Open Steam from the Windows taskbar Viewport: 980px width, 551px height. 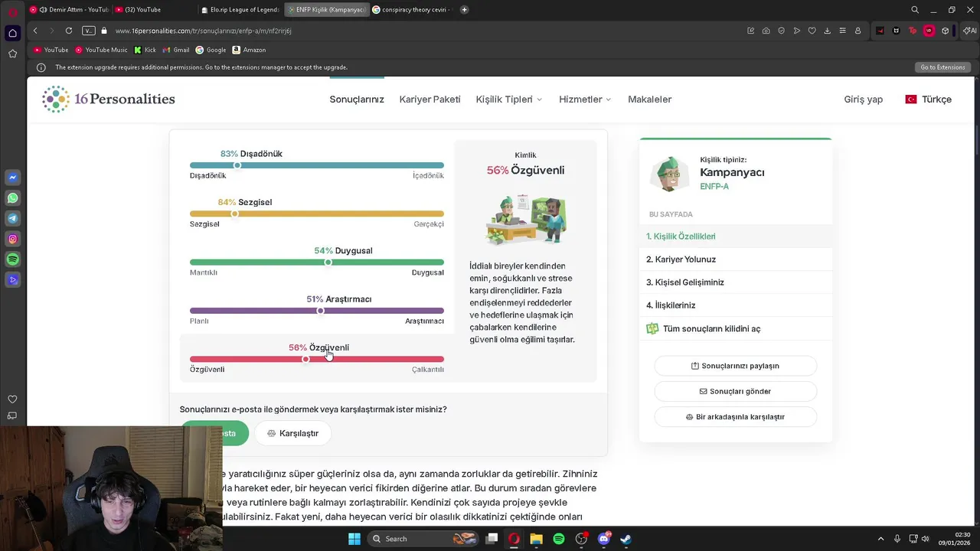tap(626, 539)
